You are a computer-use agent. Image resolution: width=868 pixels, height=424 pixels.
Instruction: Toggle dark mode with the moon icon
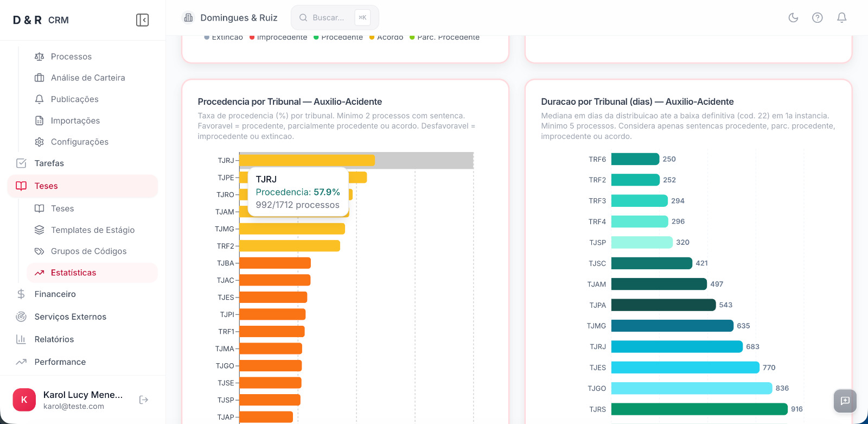[x=793, y=17]
